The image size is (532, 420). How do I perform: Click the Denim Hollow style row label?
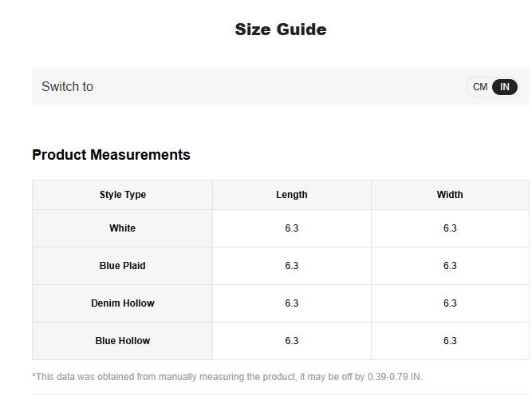pyautogui.click(x=123, y=303)
